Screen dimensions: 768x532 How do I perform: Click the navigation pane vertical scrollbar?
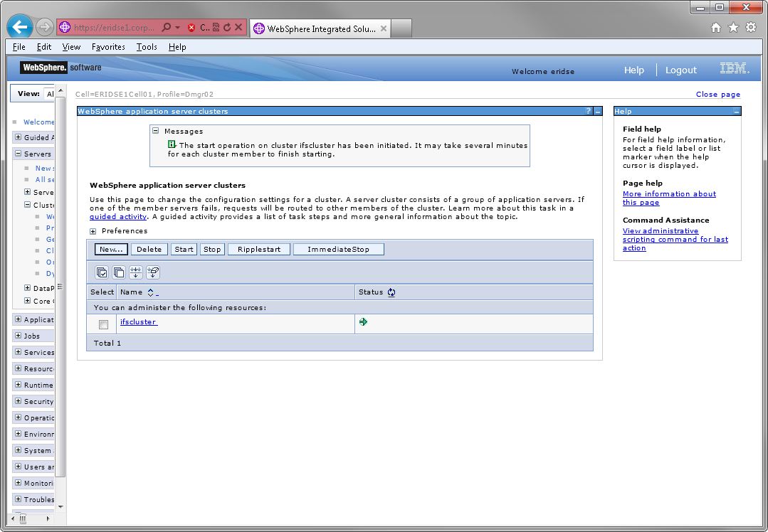(x=61, y=287)
